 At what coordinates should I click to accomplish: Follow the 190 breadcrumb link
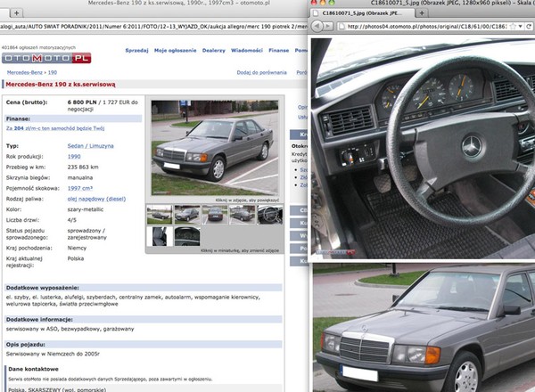pos(53,72)
